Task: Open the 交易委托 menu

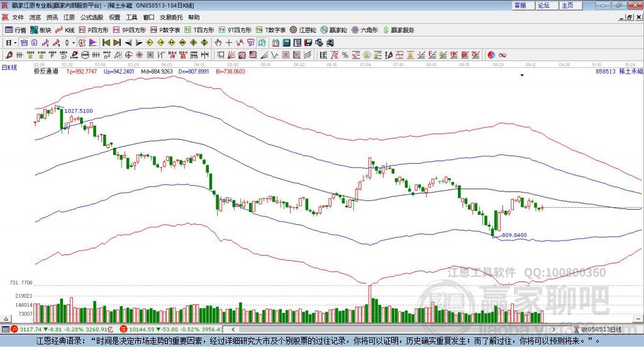Action: pyautogui.click(x=171, y=17)
